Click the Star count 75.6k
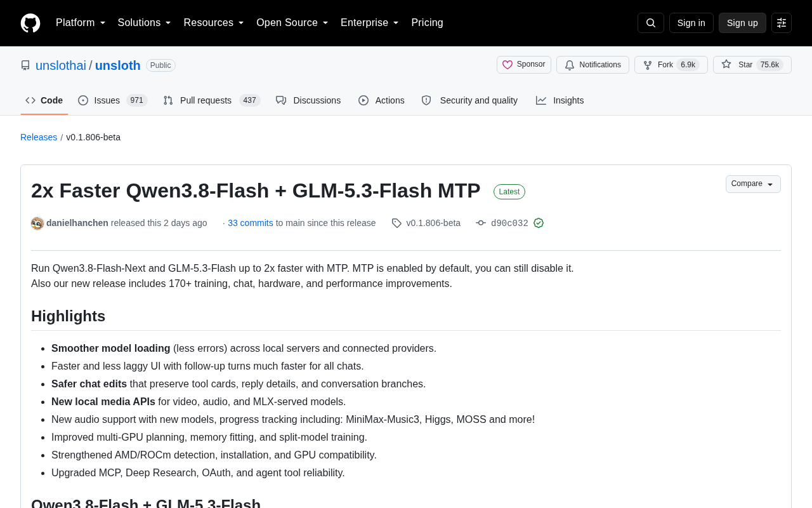Viewport: 812px width, 508px height. pos(769,65)
